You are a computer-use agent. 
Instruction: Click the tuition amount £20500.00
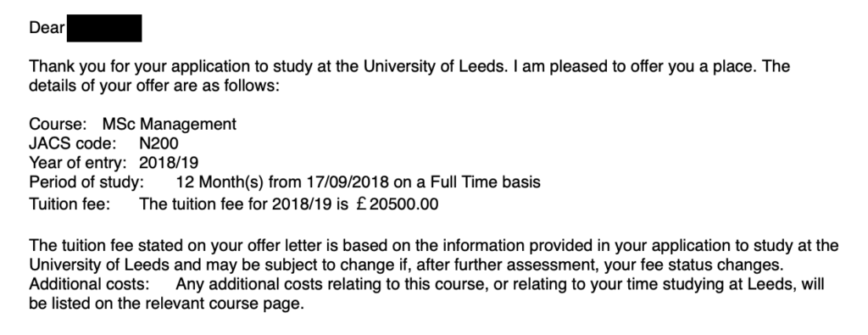pos(397,204)
